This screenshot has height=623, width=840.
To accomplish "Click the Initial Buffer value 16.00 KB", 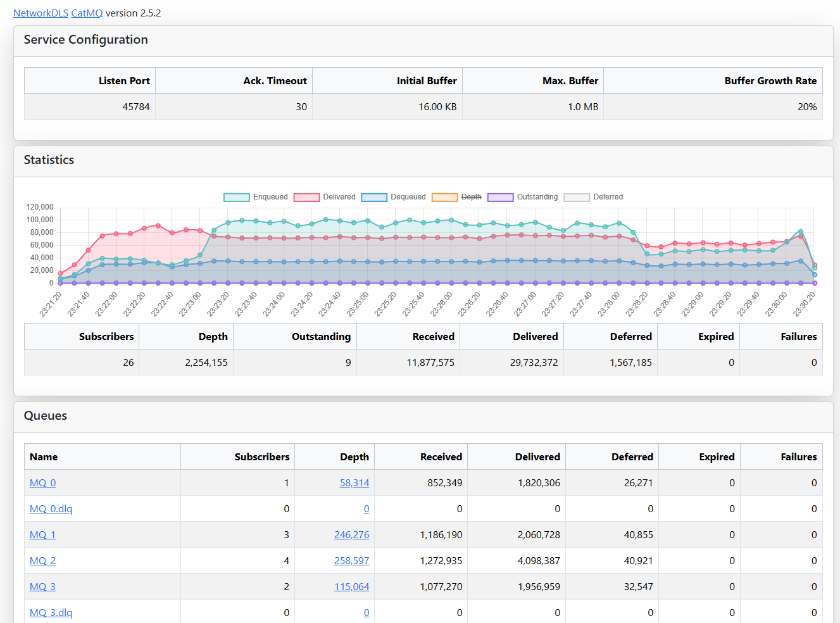I will coord(437,107).
